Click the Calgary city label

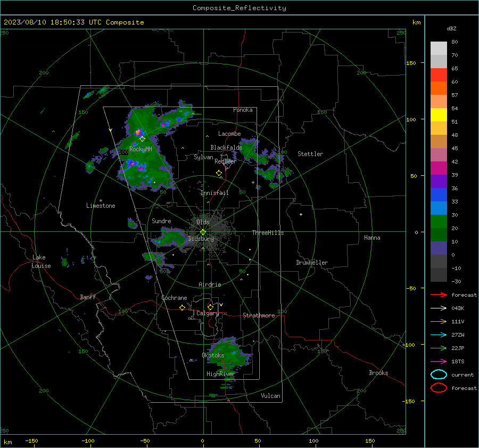pos(208,313)
